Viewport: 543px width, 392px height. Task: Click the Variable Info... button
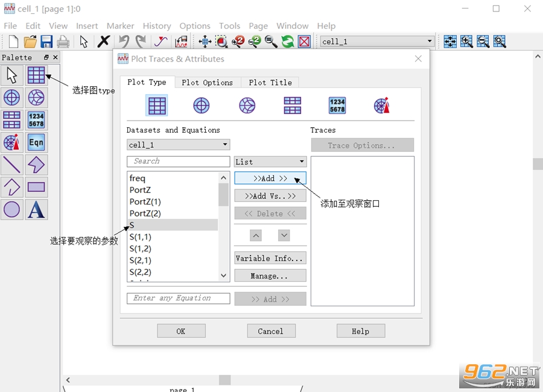270,258
